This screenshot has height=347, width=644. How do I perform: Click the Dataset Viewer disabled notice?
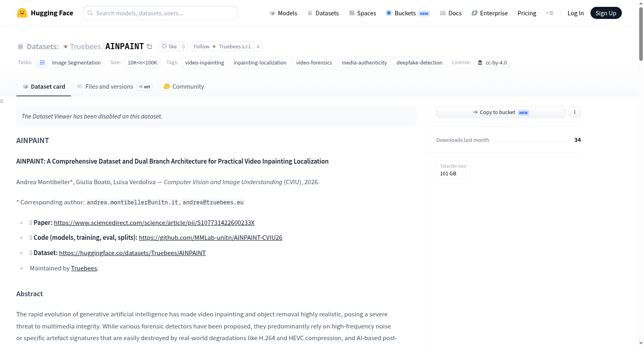point(217,116)
